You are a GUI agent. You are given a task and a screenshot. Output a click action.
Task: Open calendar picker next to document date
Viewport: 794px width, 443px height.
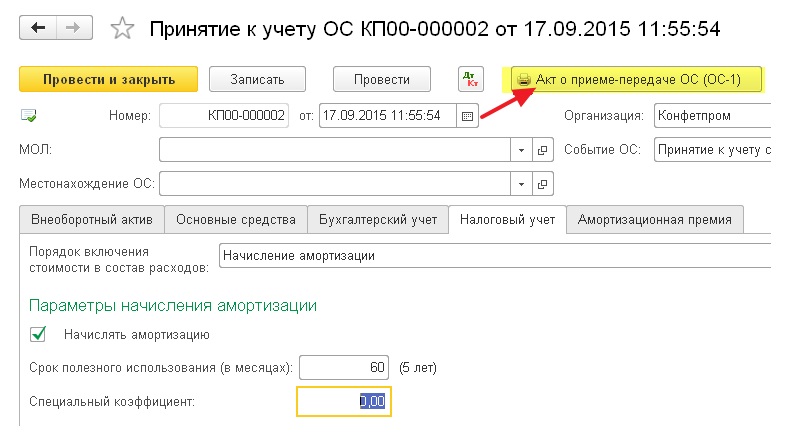click(467, 116)
